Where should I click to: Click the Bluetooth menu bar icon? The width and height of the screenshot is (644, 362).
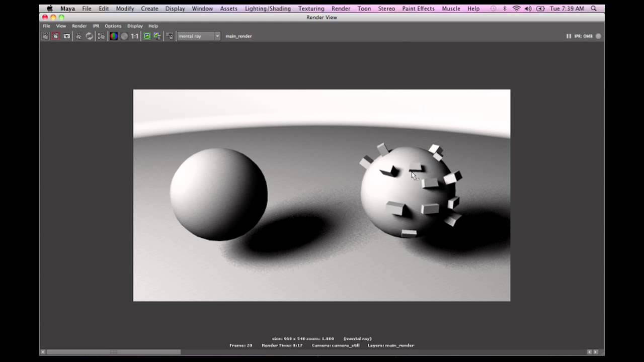[505, 9]
